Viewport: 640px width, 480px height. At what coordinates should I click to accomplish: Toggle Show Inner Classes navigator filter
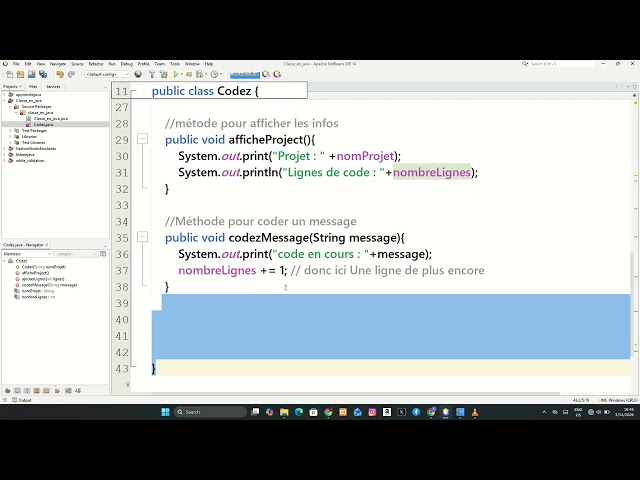[x=47, y=391]
